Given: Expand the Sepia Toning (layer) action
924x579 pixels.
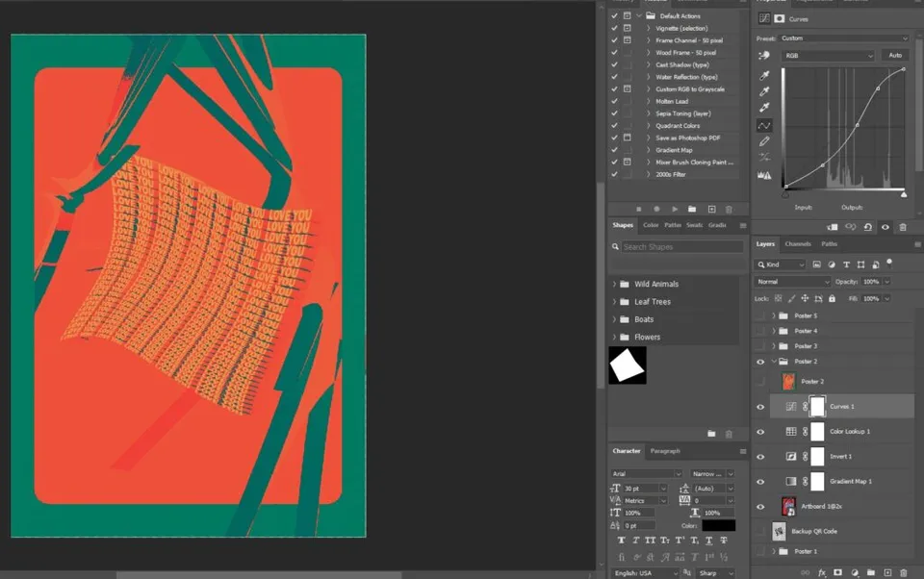Looking at the screenshot, I should (648, 113).
